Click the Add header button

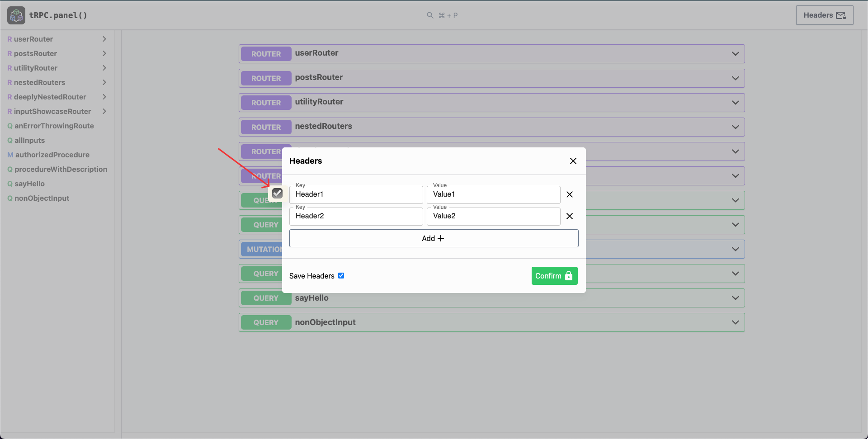tap(434, 238)
